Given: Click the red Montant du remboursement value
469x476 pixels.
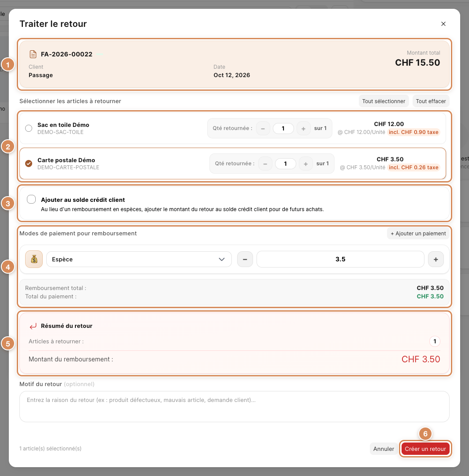Looking at the screenshot, I should (421, 359).
